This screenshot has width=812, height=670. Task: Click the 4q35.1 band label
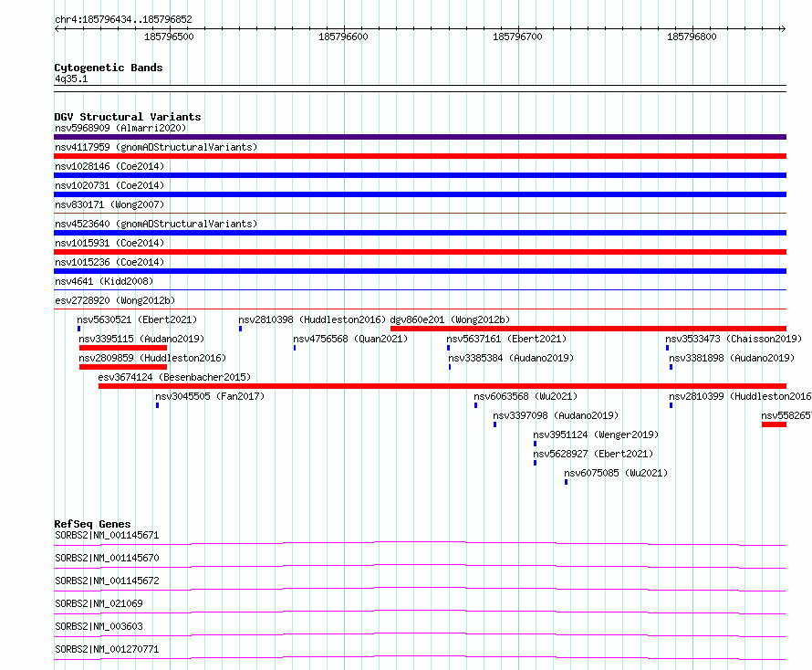point(71,79)
